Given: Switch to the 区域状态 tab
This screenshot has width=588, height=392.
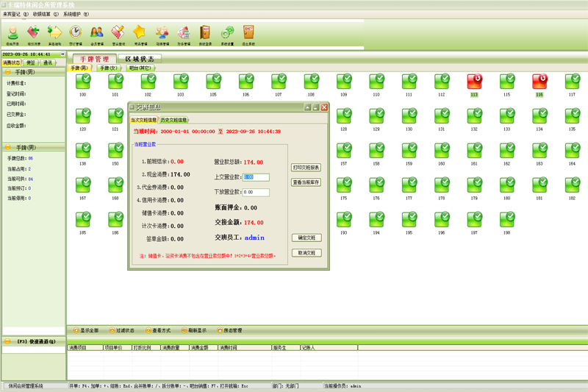Looking at the screenshot, I should click(140, 59).
